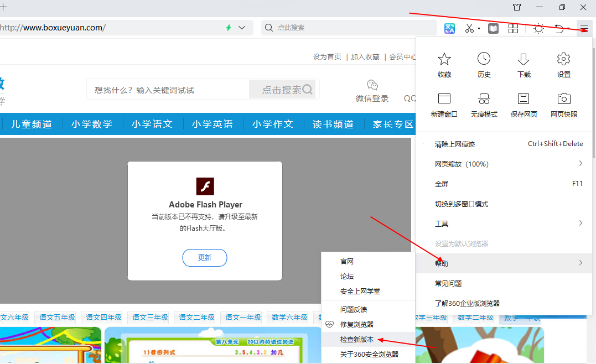Expand the screenshot scissors dropdown arrow

click(479, 29)
